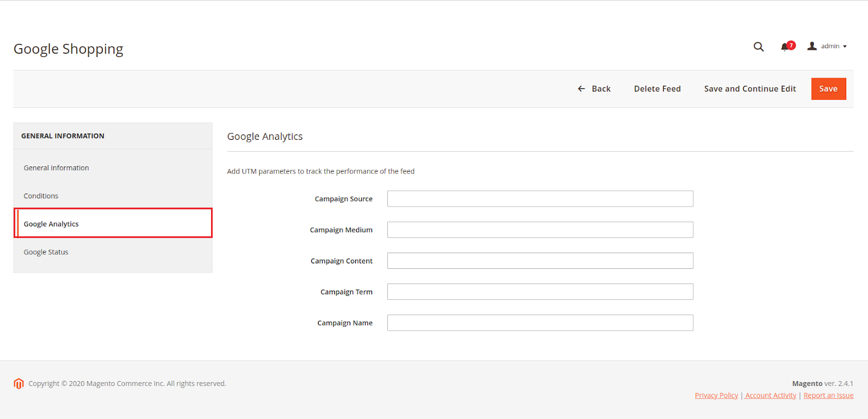Screen dimensions: 868x419
Task: Click the Google Shopping page title
Action: tap(68, 49)
